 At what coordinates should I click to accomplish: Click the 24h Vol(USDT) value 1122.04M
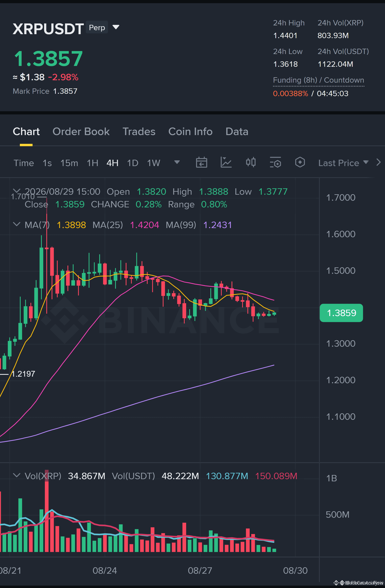click(x=335, y=64)
